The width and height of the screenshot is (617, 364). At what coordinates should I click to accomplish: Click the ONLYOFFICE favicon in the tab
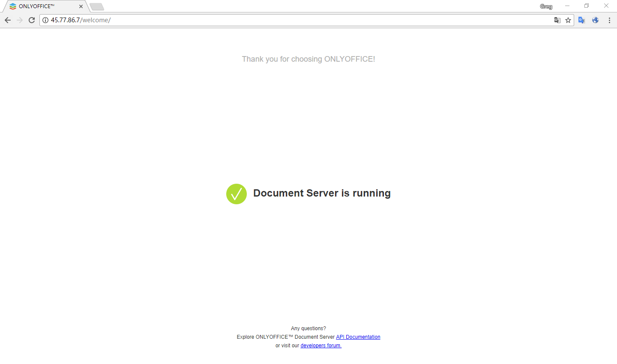click(x=13, y=6)
